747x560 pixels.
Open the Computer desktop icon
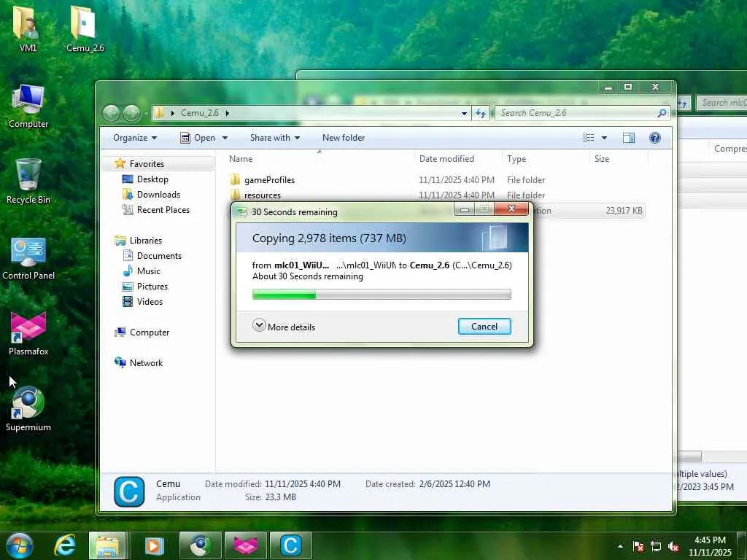click(28, 106)
